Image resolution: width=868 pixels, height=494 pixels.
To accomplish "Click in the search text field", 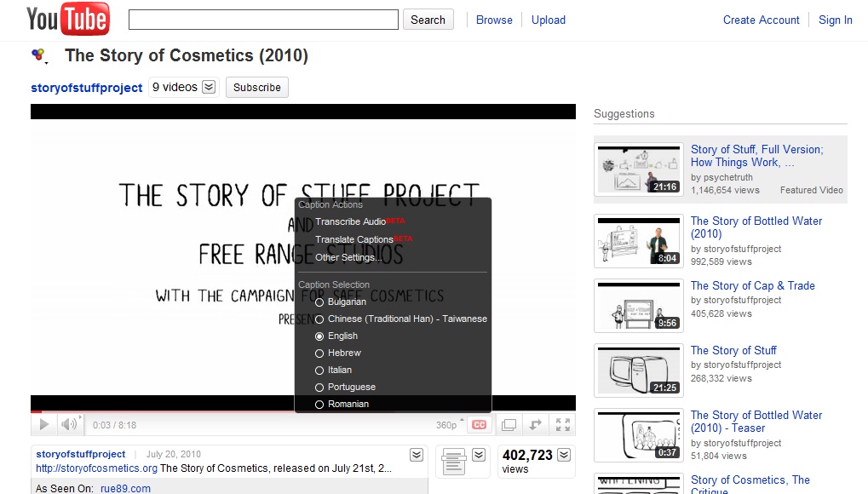I will 263,20.
